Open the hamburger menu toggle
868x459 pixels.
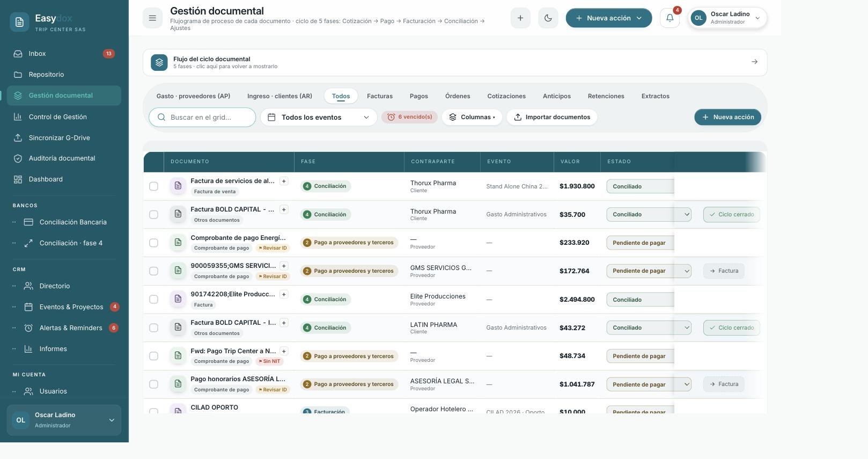pos(152,18)
